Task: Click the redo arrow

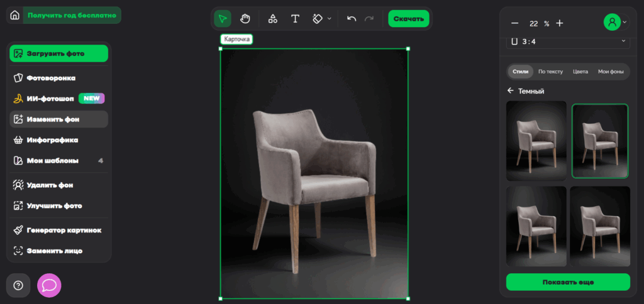Action: coord(369,19)
